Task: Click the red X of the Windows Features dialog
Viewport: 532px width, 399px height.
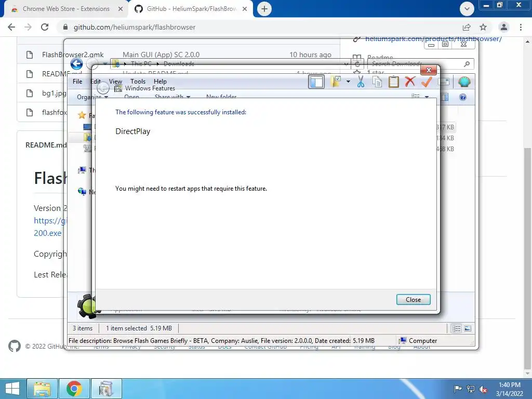Action: coord(429,70)
